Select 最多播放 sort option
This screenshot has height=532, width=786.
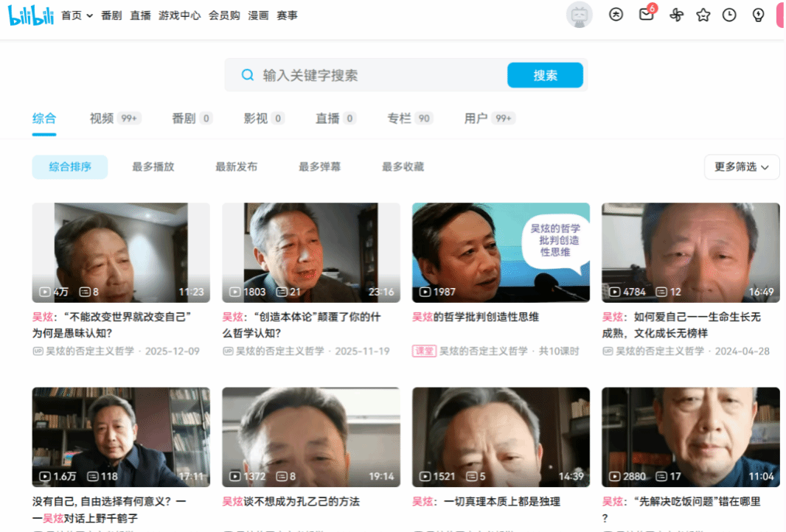(153, 167)
